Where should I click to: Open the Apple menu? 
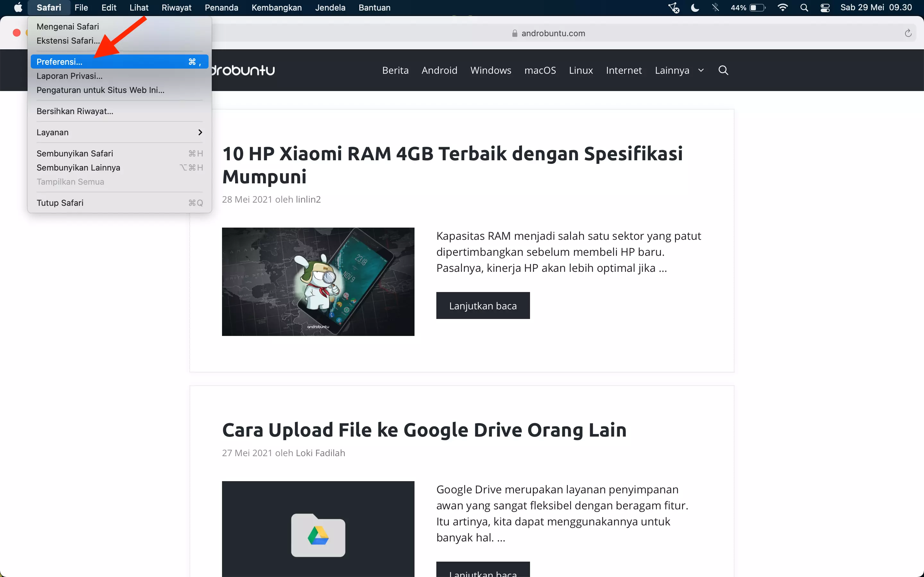pyautogui.click(x=18, y=7)
